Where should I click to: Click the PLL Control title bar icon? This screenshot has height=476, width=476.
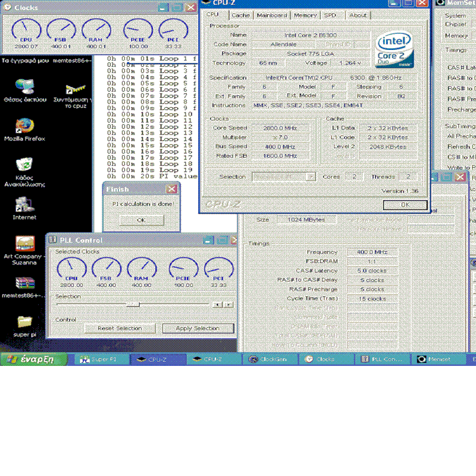click(x=52, y=240)
